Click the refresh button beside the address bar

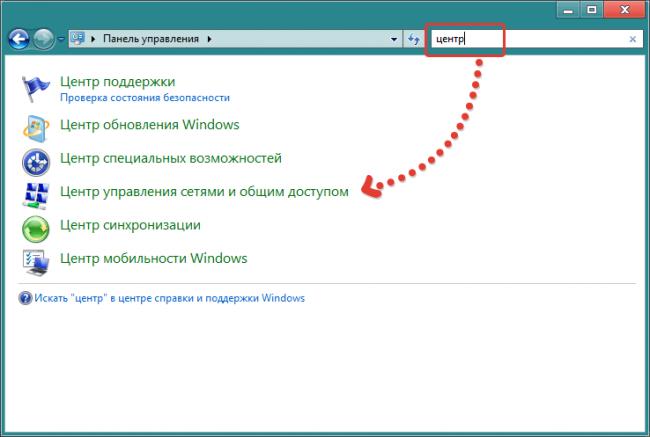pos(414,40)
